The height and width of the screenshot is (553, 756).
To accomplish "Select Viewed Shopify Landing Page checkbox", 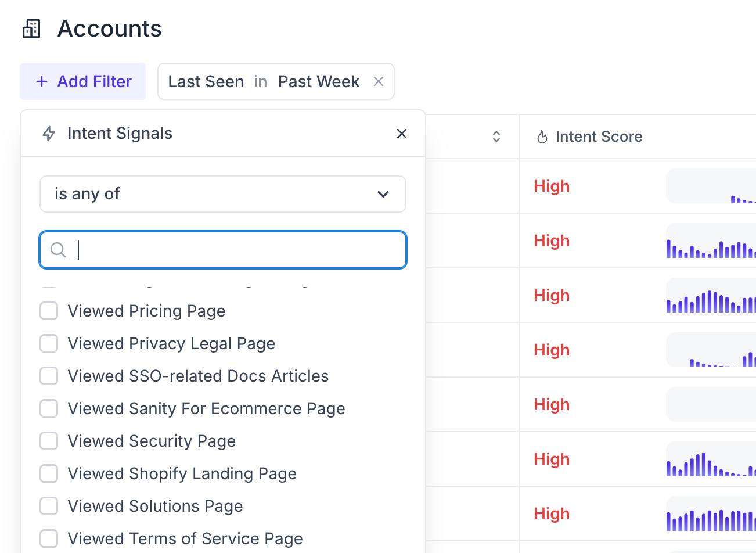I will [x=49, y=474].
